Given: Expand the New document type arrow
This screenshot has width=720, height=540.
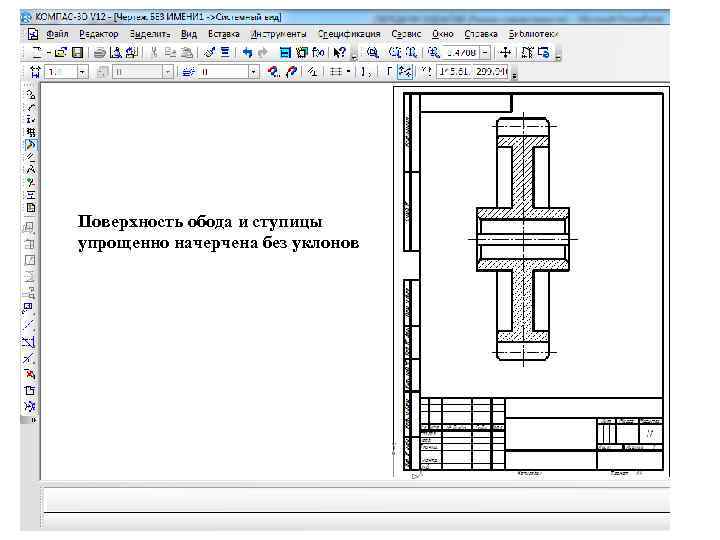Looking at the screenshot, I should coord(49,52).
